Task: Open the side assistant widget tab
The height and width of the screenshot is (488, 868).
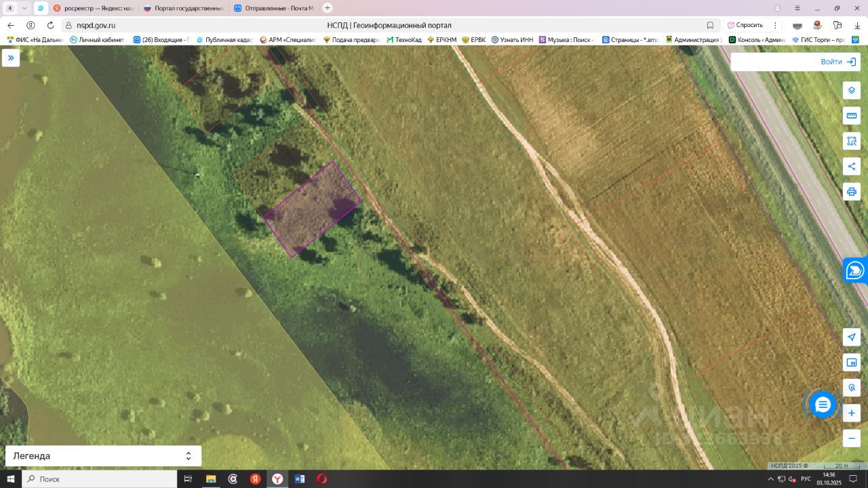Action: point(856,270)
